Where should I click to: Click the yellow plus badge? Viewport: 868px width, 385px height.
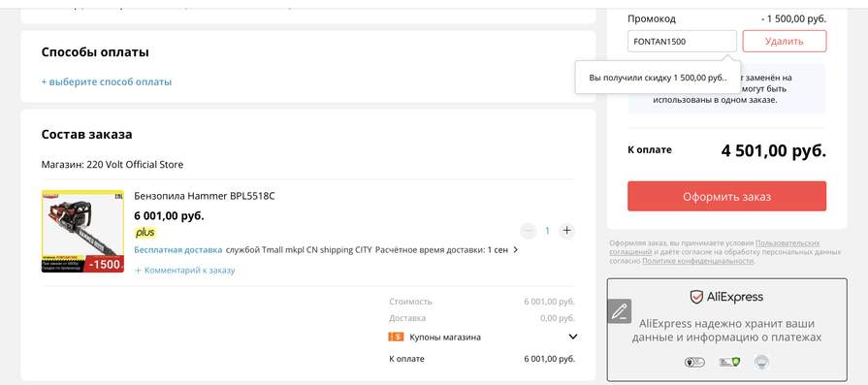click(x=145, y=233)
